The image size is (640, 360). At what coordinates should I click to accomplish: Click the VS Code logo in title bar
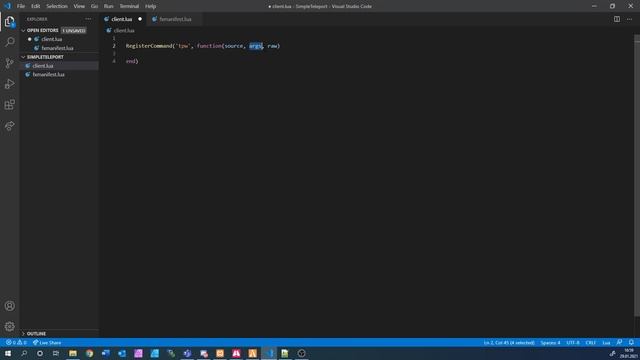point(7,6)
